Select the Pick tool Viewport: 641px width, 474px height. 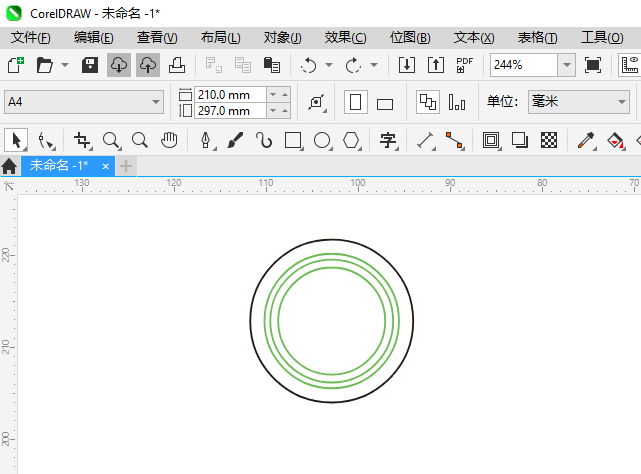point(16,140)
